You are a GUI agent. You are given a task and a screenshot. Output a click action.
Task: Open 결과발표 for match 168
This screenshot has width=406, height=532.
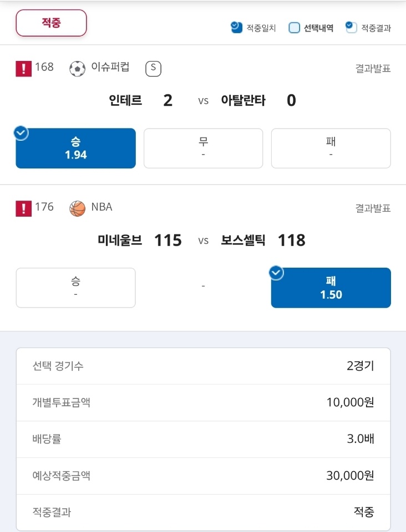pos(373,69)
